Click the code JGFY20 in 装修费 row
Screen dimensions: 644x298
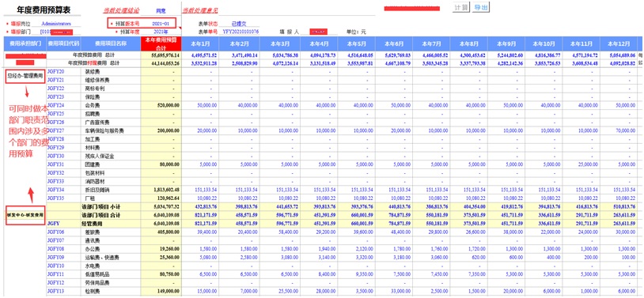click(x=56, y=71)
